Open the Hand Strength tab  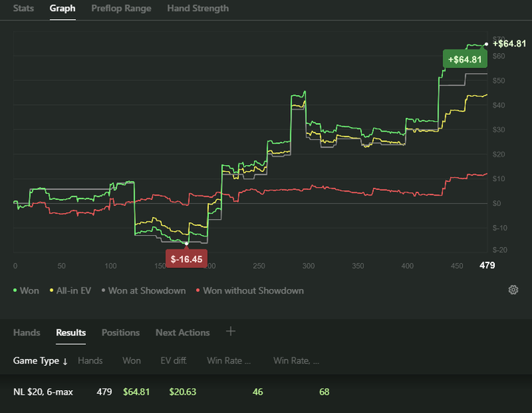pyautogui.click(x=198, y=8)
